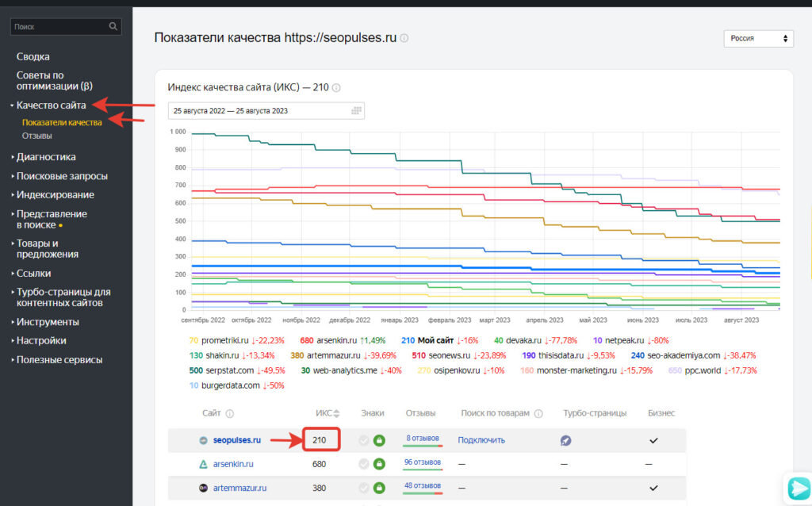Open the date range picker 25 августа 2022
This screenshot has width=812, height=506.
click(266, 111)
